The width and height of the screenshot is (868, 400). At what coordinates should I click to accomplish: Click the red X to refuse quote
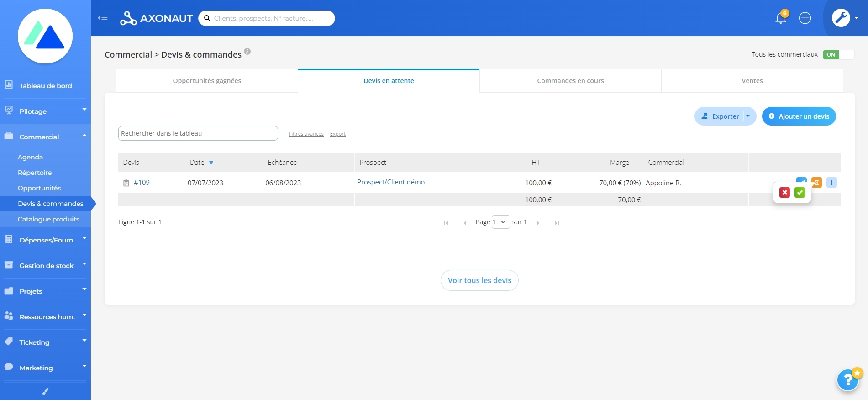coord(784,193)
